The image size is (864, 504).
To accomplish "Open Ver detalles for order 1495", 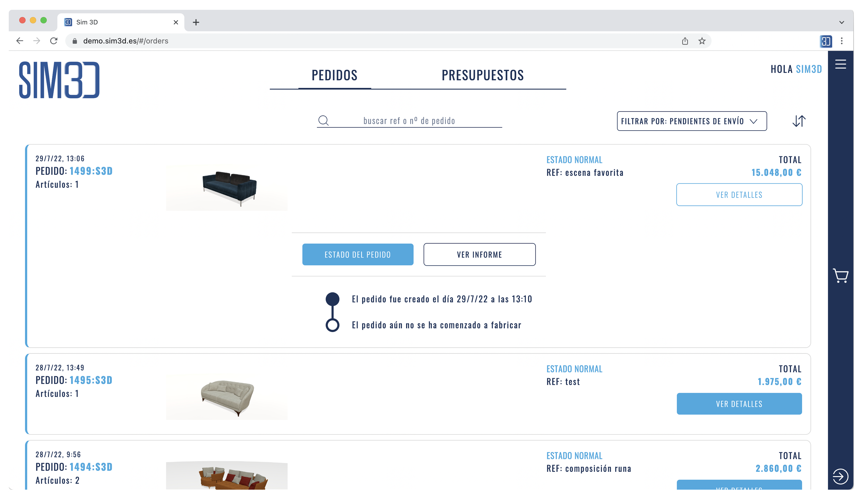I will tap(739, 404).
